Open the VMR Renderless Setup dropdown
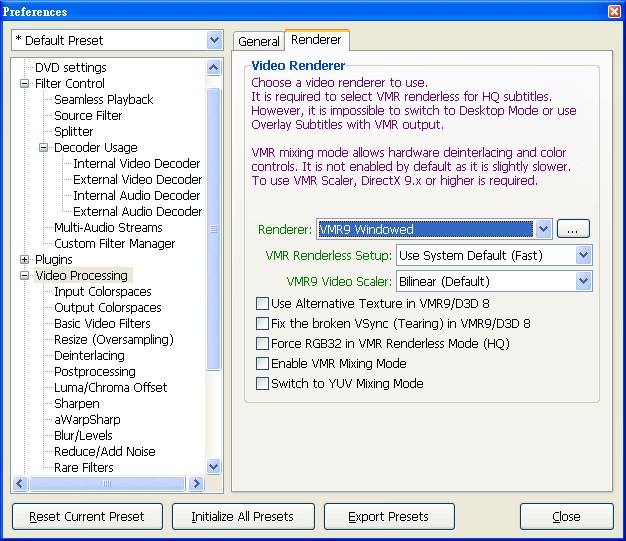Viewport: 626px width, 541px height. pyautogui.click(x=584, y=256)
